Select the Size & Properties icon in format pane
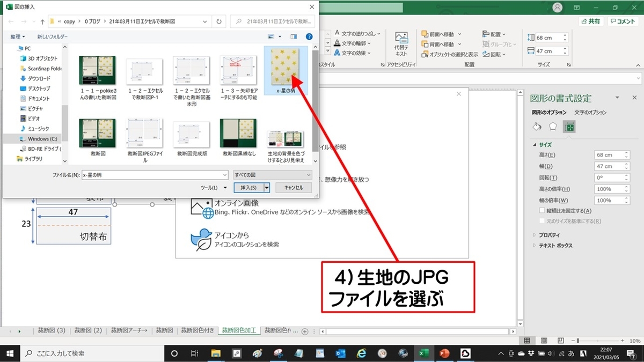The width and height of the screenshot is (644, 362). click(569, 127)
